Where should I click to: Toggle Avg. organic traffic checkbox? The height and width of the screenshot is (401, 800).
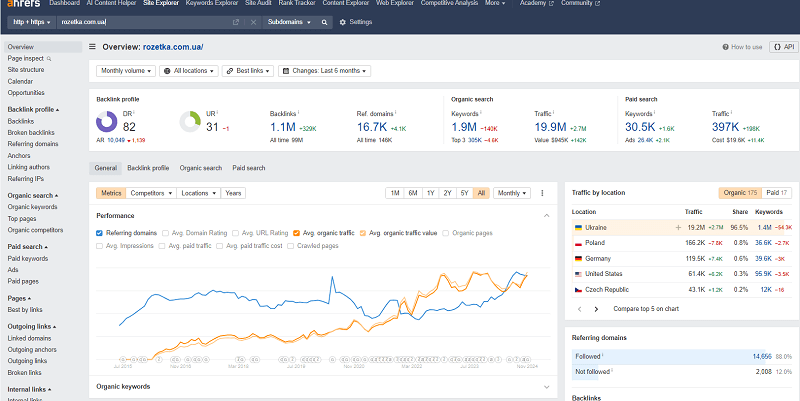(x=296, y=233)
